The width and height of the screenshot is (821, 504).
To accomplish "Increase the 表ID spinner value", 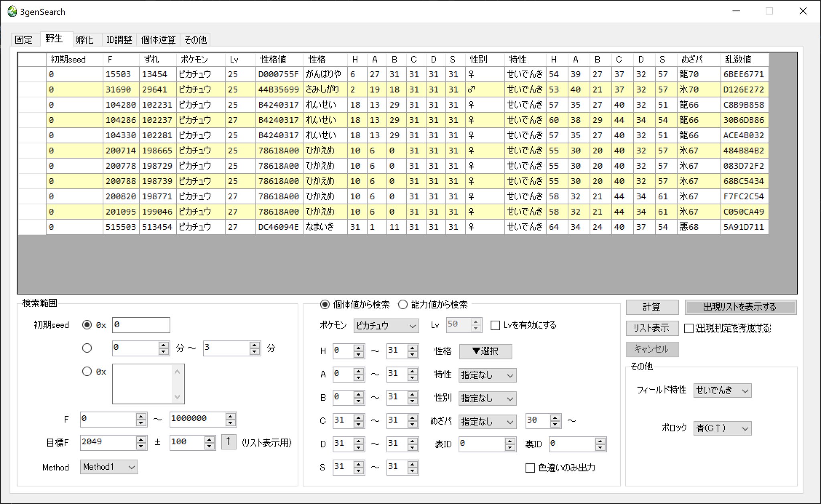I will [x=510, y=441].
